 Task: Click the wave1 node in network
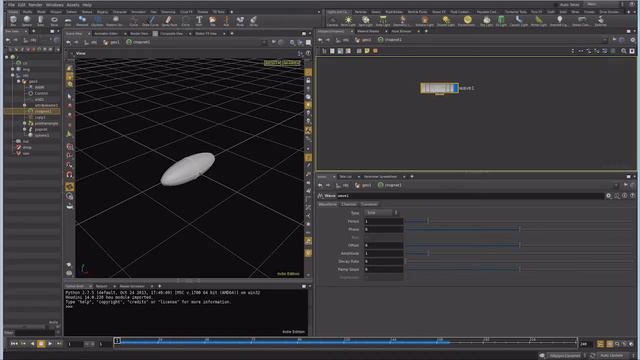click(439, 88)
